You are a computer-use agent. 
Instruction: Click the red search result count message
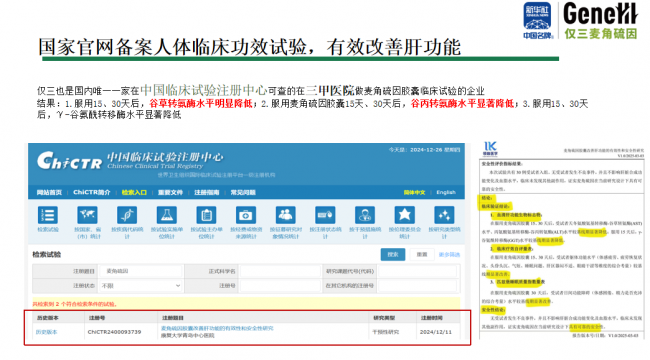point(75,304)
